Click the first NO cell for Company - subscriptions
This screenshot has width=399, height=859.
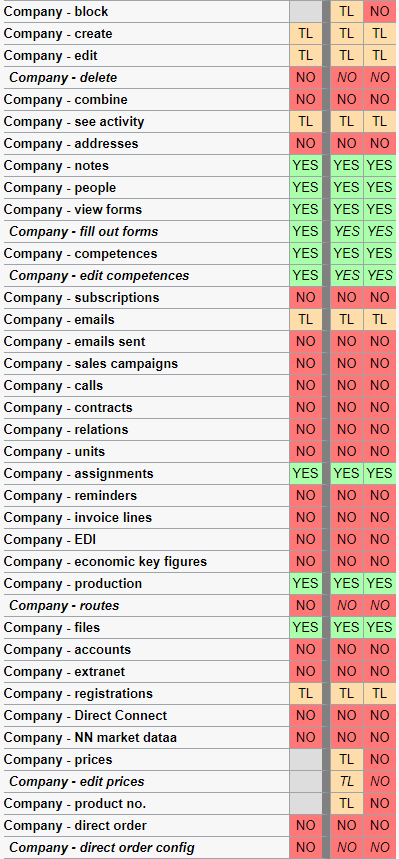click(x=306, y=297)
